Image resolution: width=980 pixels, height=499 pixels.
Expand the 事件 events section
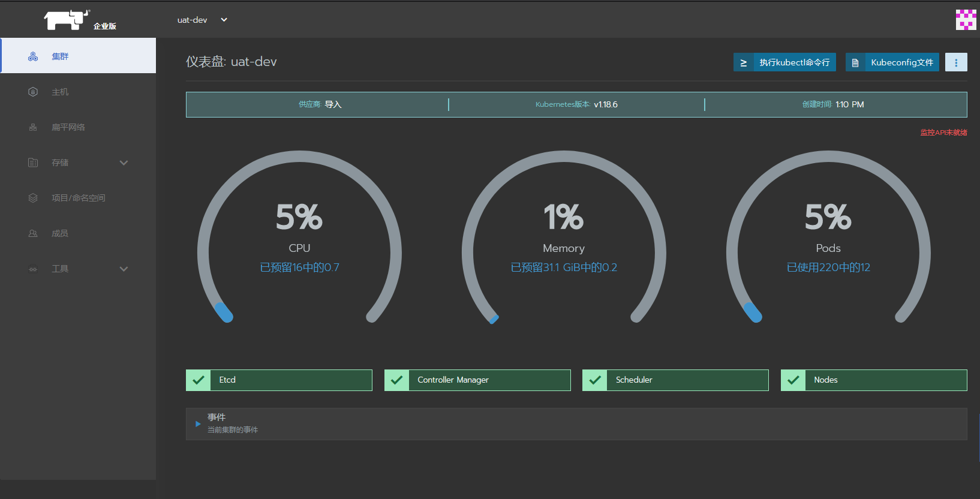click(198, 423)
